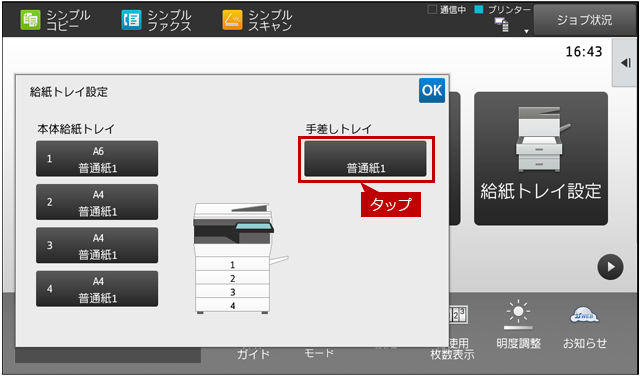Image resolution: width=640 pixels, height=376 pixels.
Task: Tap the bypass tray (手差しトレイ) 普通紙1 button
Action: click(366, 159)
